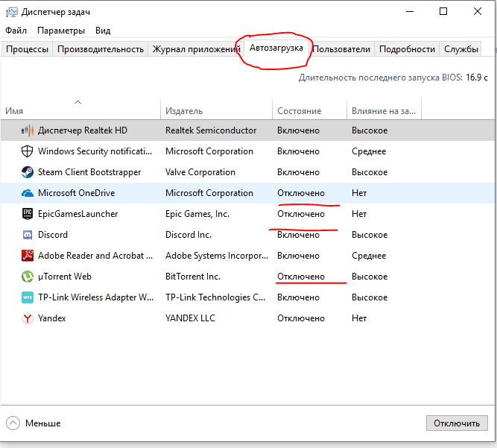Open the Файл menu

16,31
